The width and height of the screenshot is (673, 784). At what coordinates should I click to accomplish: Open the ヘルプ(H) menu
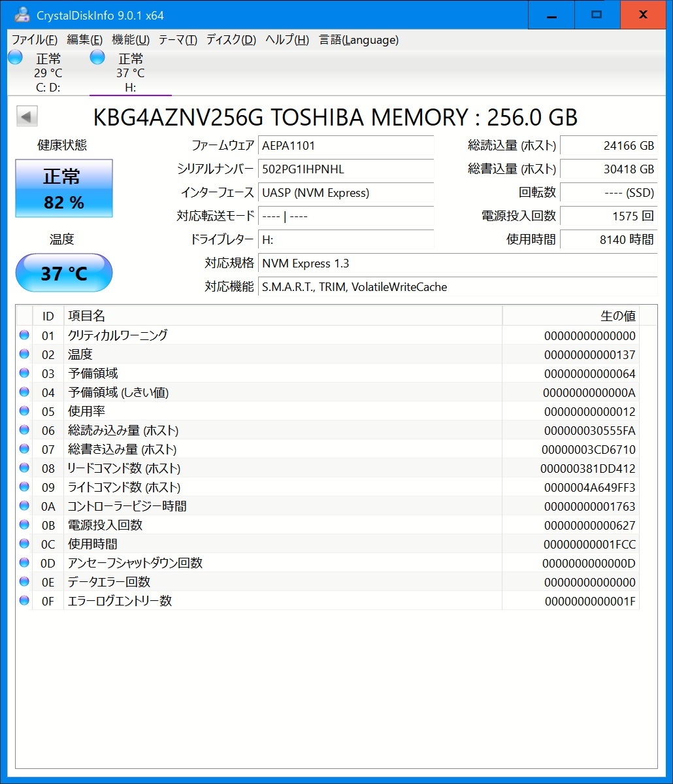(x=287, y=39)
